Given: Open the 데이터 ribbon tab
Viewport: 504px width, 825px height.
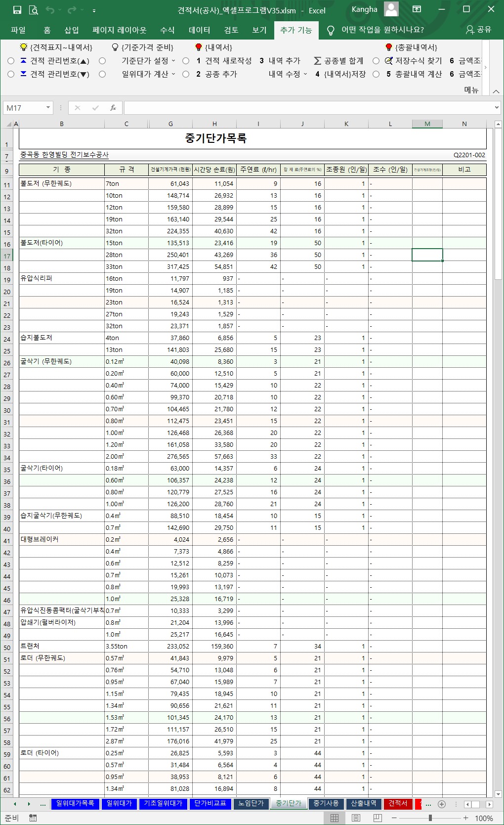Looking at the screenshot, I should click(200, 30).
